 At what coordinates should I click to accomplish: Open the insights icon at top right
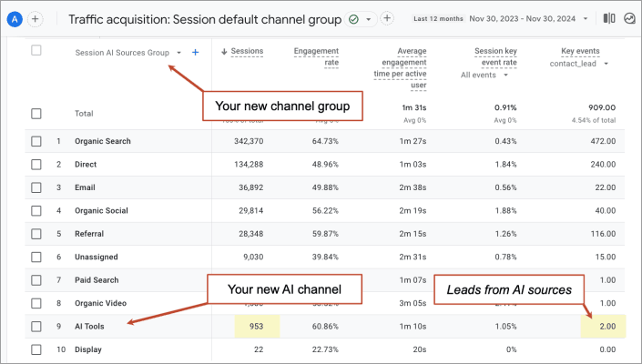click(x=629, y=18)
